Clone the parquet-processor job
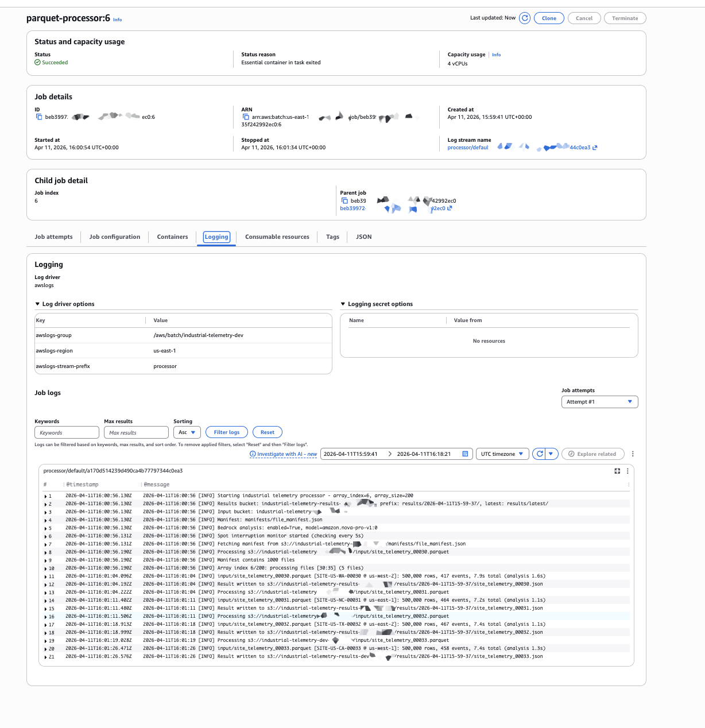 pyautogui.click(x=549, y=18)
